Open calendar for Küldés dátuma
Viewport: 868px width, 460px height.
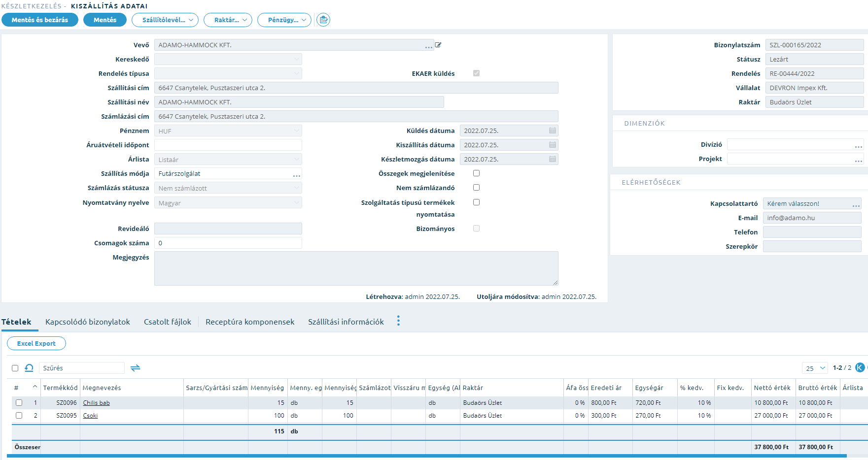[553, 131]
